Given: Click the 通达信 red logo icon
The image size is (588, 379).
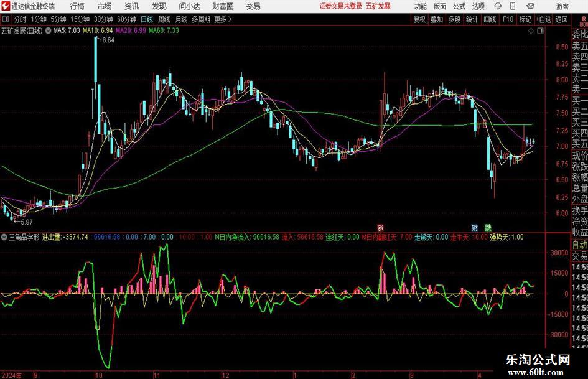Looking at the screenshot, I should [6, 6].
